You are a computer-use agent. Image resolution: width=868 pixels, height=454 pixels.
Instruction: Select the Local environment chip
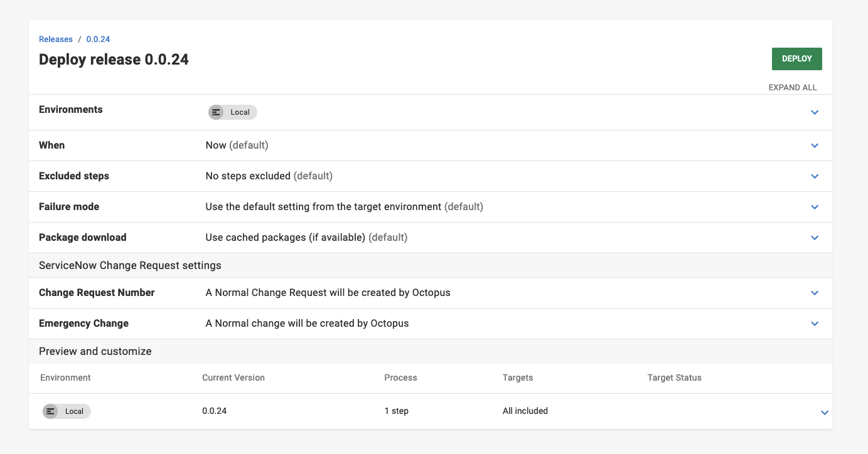coord(232,112)
